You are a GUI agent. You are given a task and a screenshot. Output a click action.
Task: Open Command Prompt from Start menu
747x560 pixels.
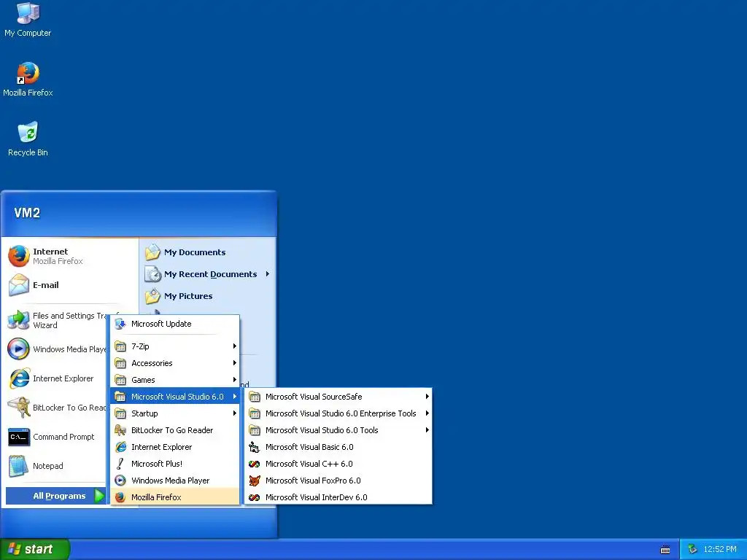click(56, 437)
